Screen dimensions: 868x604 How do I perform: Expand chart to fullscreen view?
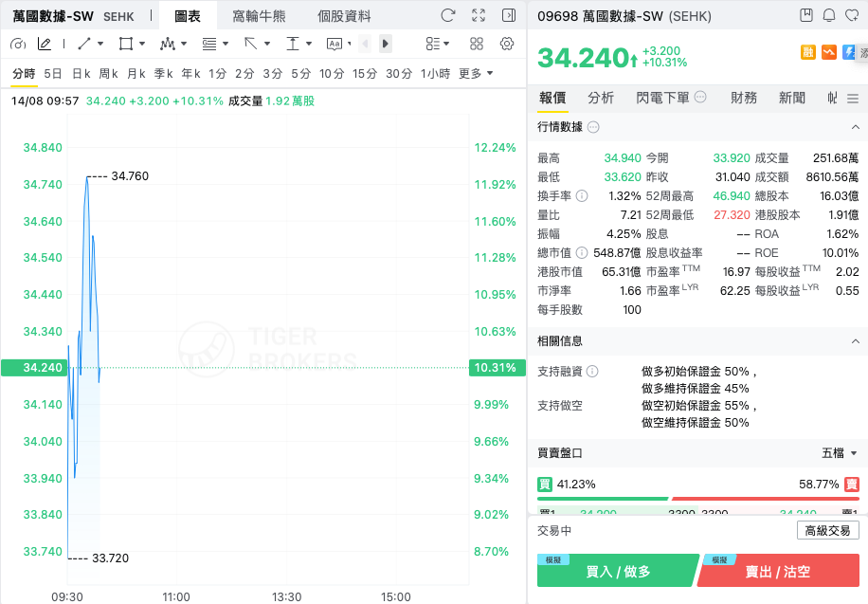point(479,15)
